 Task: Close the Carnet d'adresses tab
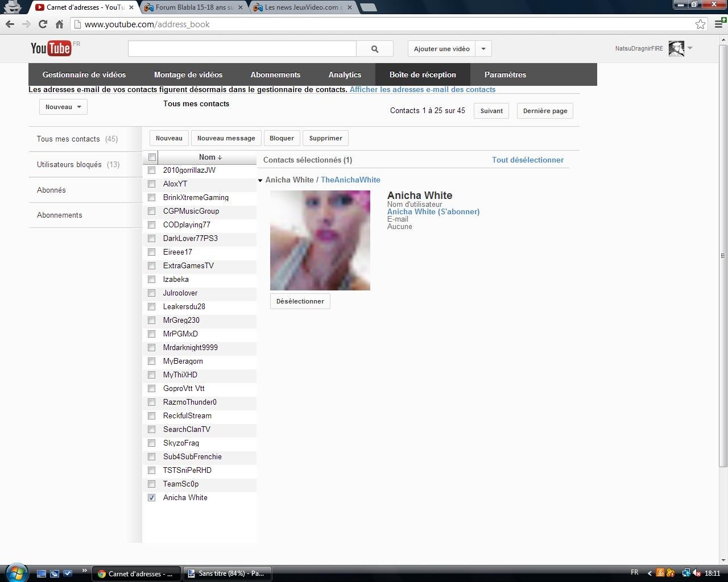(131, 7)
